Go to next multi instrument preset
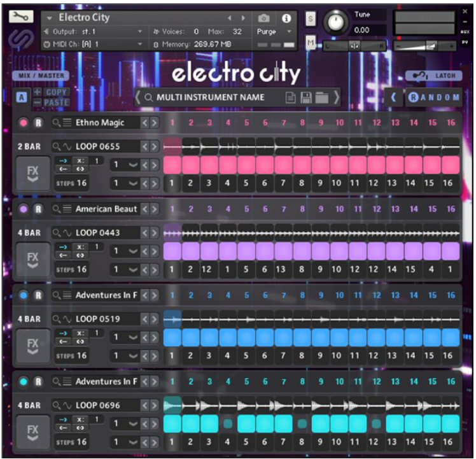This screenshot has width=476, height=459. (x=337, y=97)
